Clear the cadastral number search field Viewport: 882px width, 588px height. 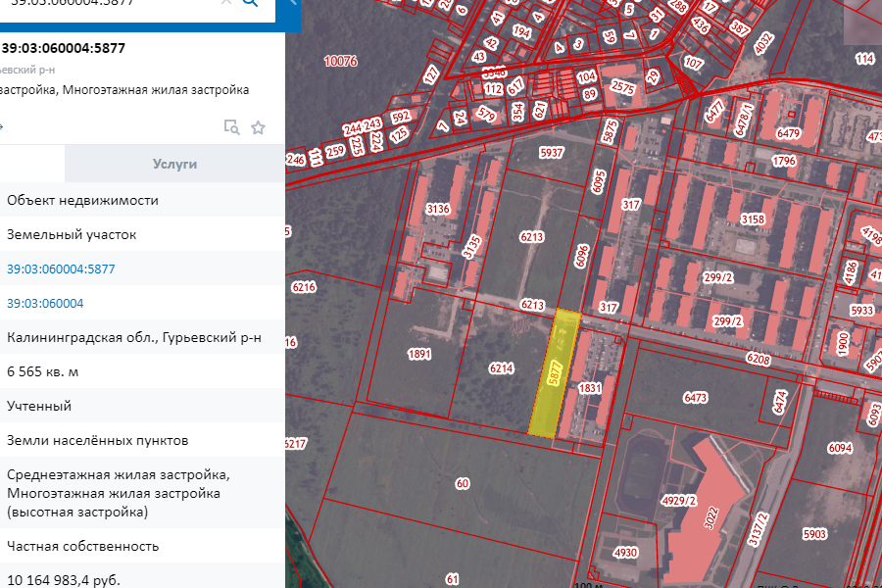click(x=226, y=3)
